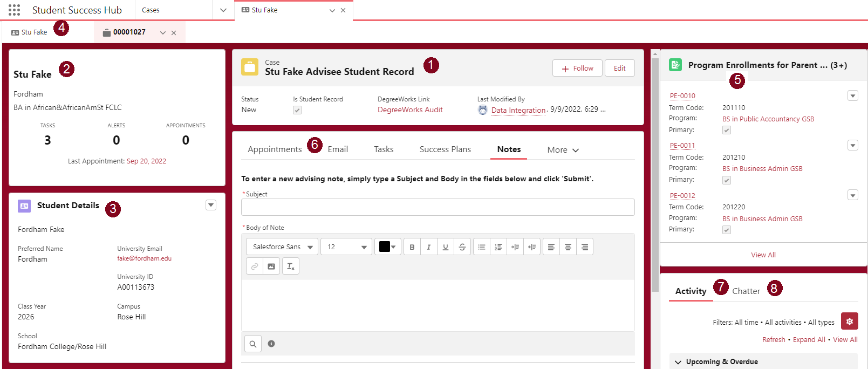868x369 pixels.
Task: Switch to the Chatter tab
Action: pyautogui.click(x=746, y=291)
